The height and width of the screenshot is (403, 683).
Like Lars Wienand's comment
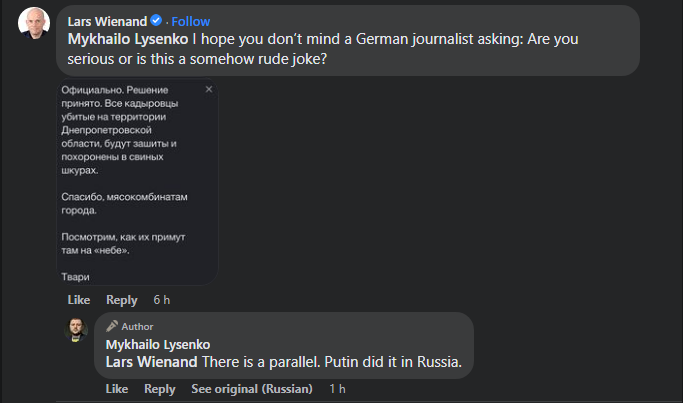tap(78, 300)
